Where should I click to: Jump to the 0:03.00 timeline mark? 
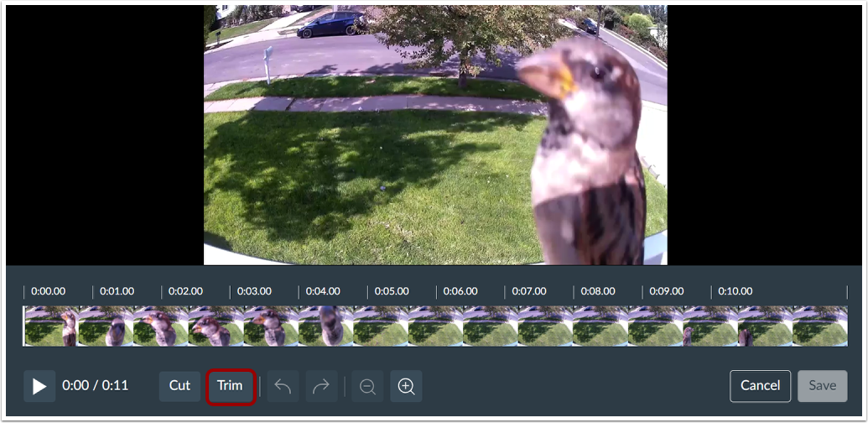pyautogui.click(x=254, y=291)
